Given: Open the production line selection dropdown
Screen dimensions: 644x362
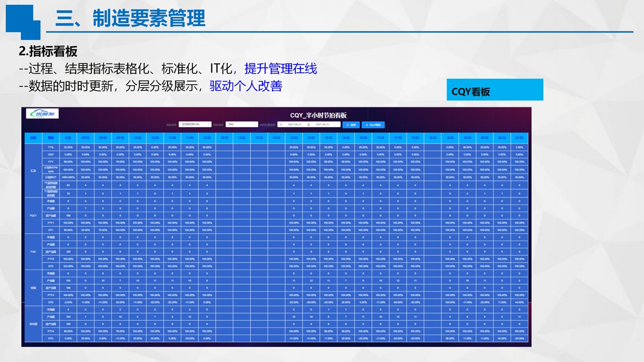Looking at the screenshot, I should 194,124.
